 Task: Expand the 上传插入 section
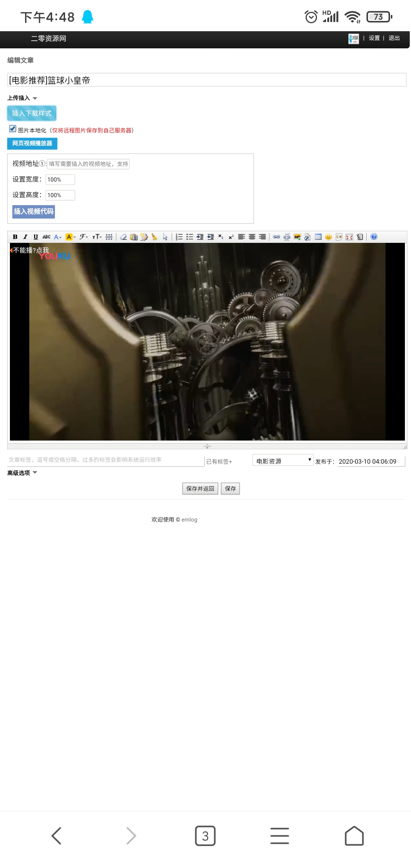pos(22,98)
